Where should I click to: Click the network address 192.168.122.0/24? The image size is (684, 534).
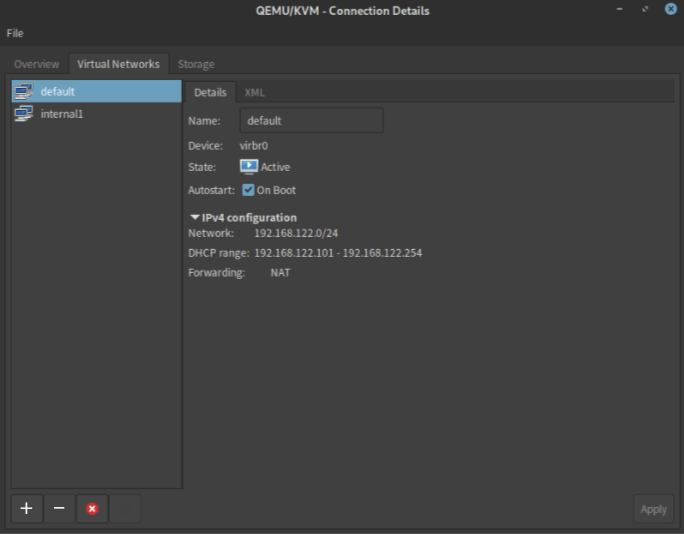(296, 233)
